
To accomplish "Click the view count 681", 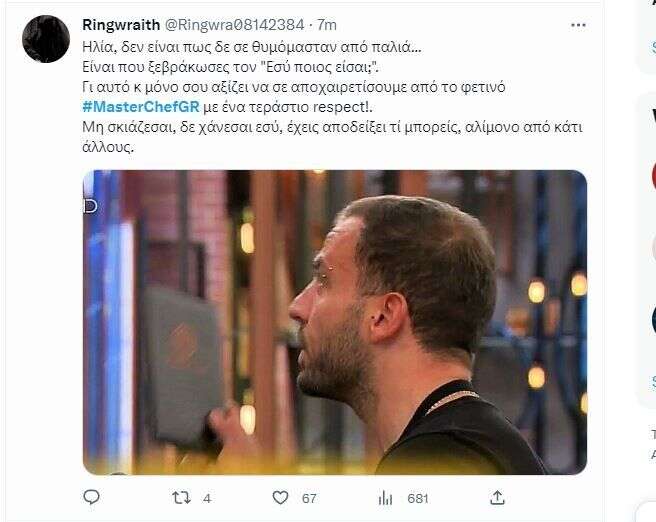I will (418, 498).
